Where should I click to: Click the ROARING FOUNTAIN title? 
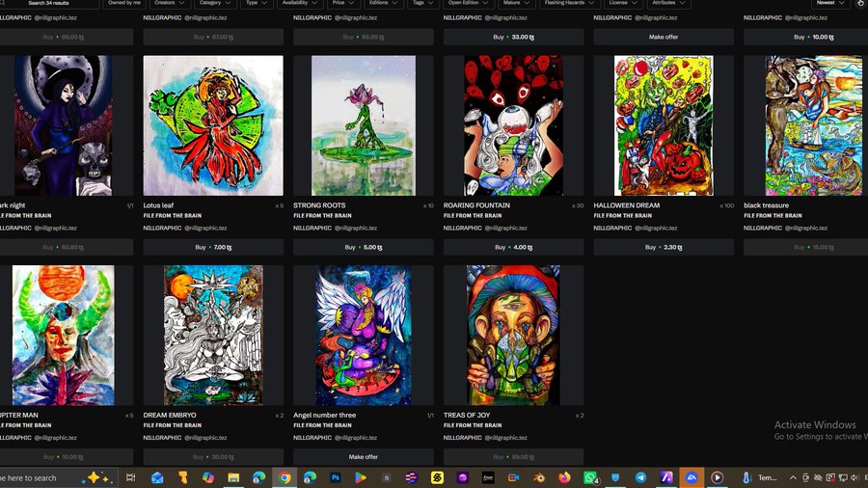476,205
